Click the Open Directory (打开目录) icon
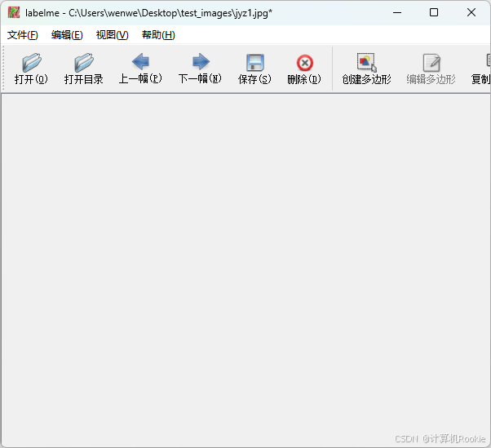This screenshot has height=448, width=491. tap(84, 63)
